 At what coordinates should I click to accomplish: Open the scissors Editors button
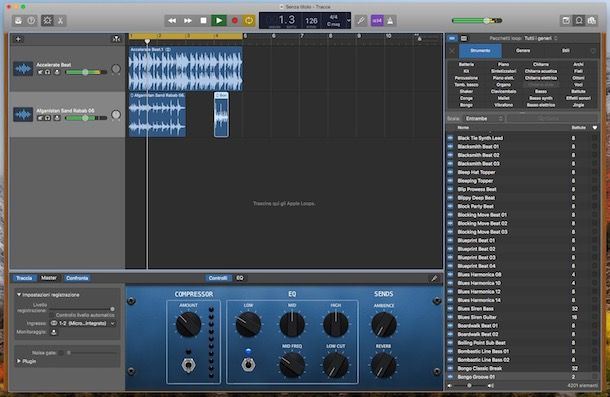click(x=60, y=20)
